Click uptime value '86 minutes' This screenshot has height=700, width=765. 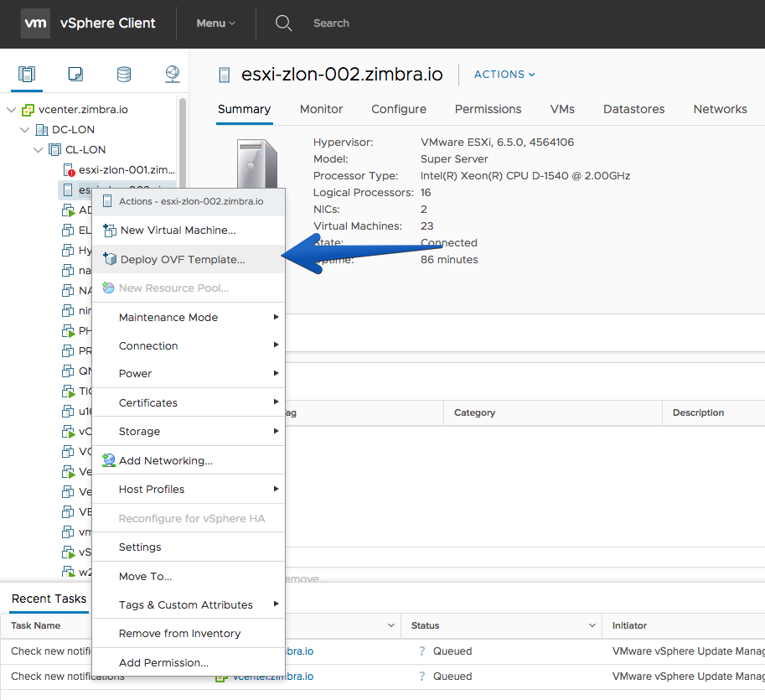(449, 259)
